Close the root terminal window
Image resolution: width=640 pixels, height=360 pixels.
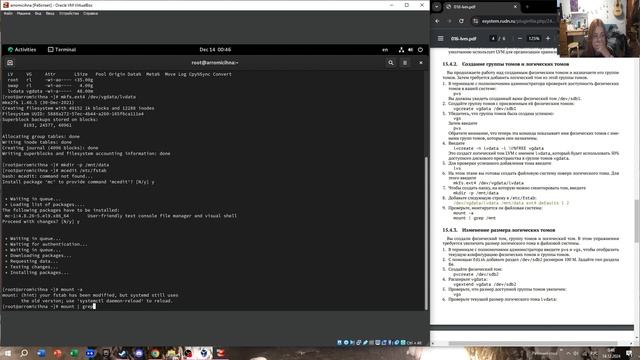point(421,63)
